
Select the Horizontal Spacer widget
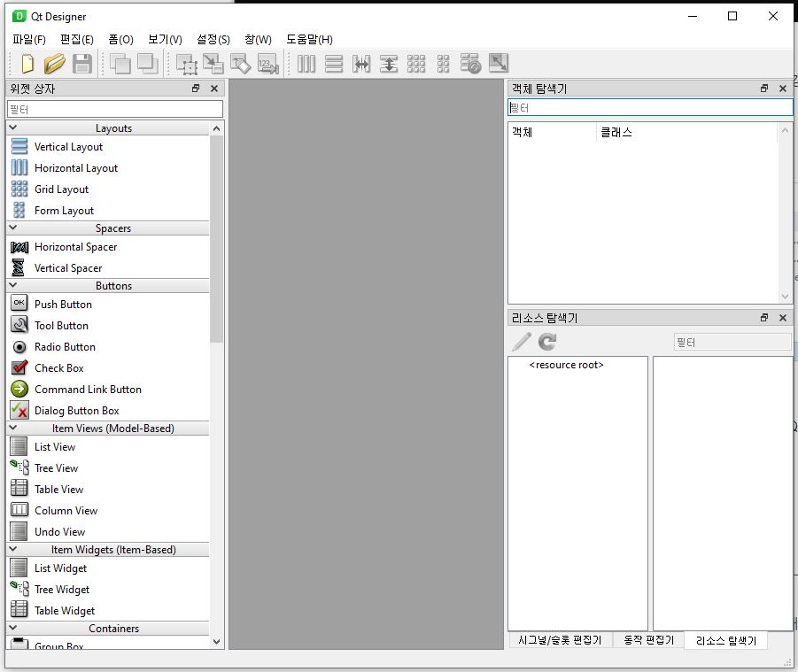(107, 247)
